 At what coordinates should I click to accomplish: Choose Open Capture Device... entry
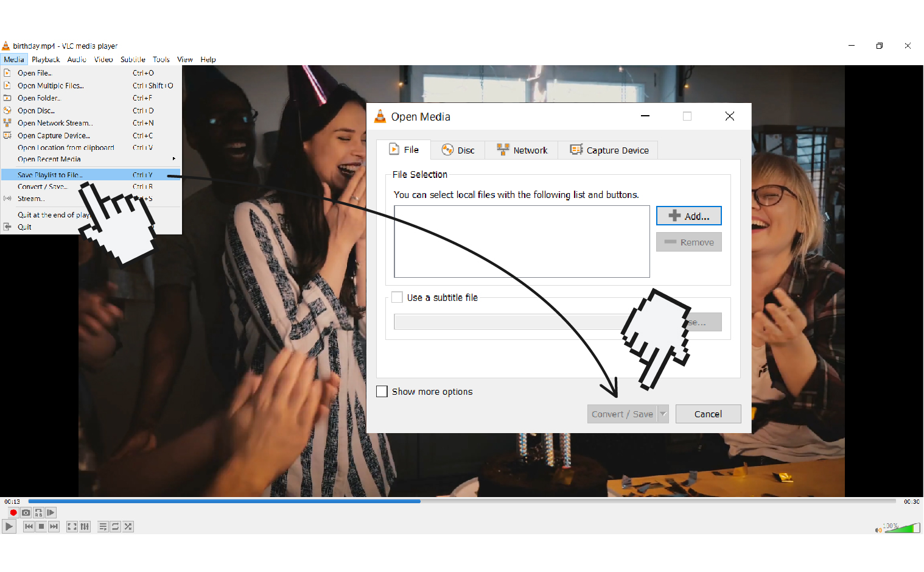pos(91,136)
